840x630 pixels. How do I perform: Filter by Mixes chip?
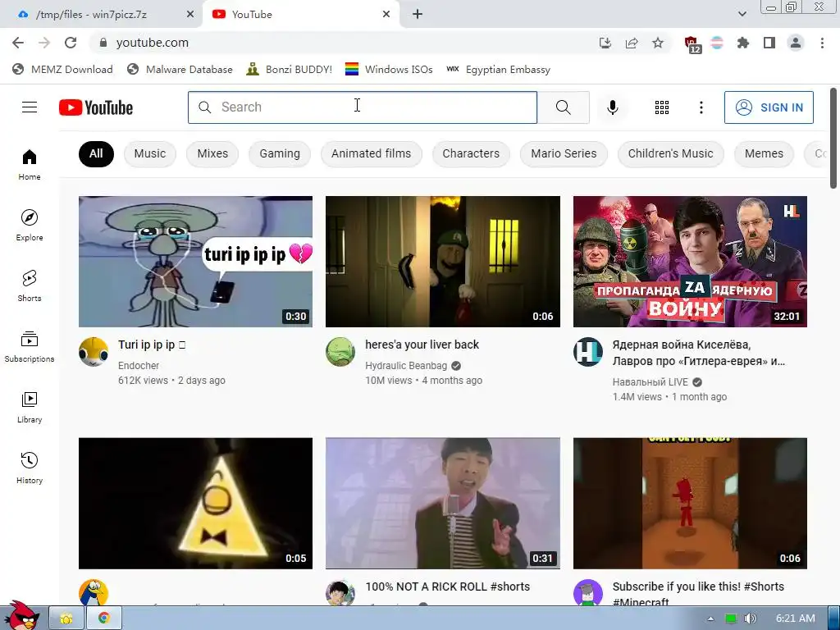[x=212, y=153]
